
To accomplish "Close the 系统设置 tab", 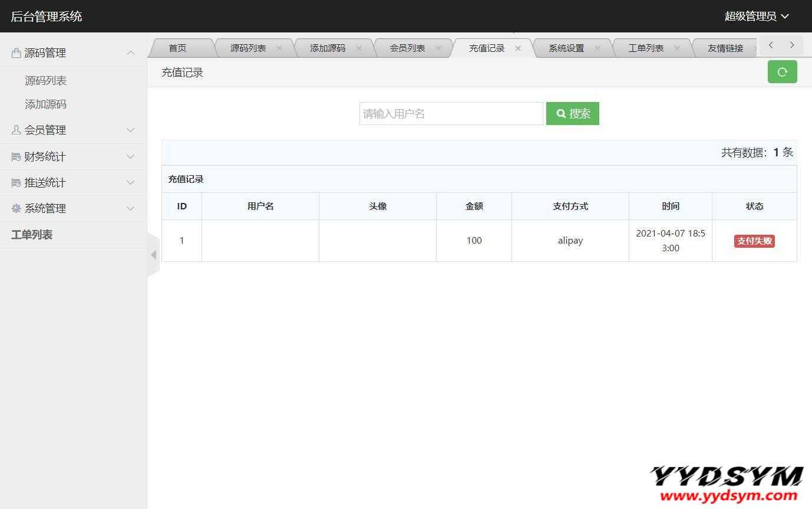I will pos(598,48).
